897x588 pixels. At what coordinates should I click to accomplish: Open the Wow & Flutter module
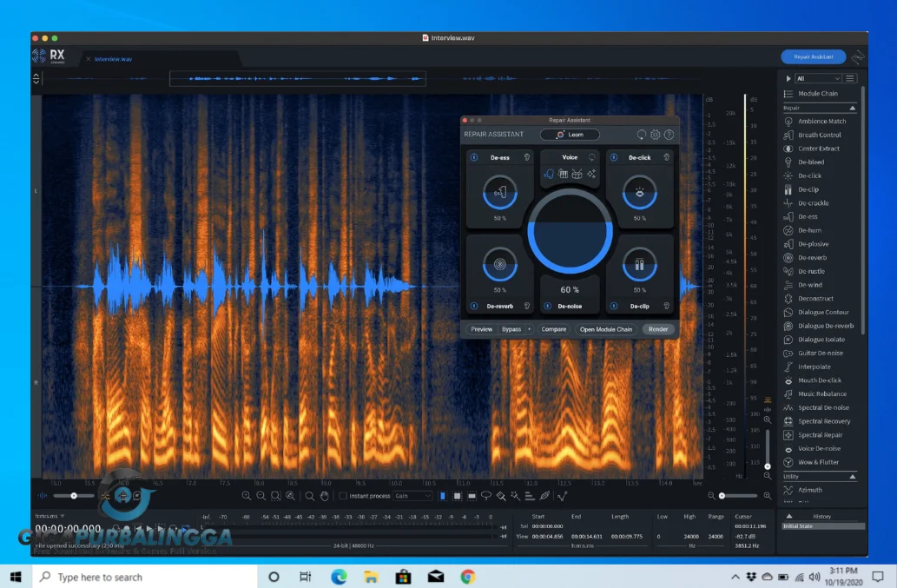tap(811, 462)
